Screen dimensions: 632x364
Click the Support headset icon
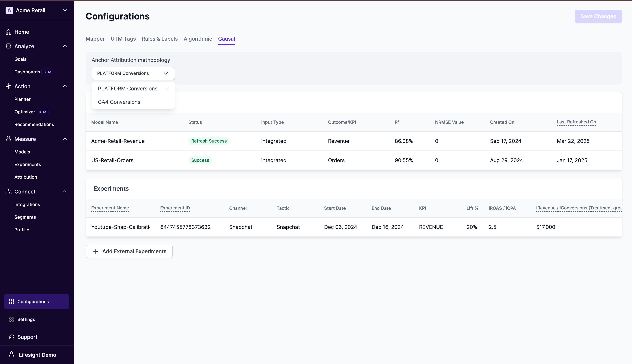coord(11,337)
